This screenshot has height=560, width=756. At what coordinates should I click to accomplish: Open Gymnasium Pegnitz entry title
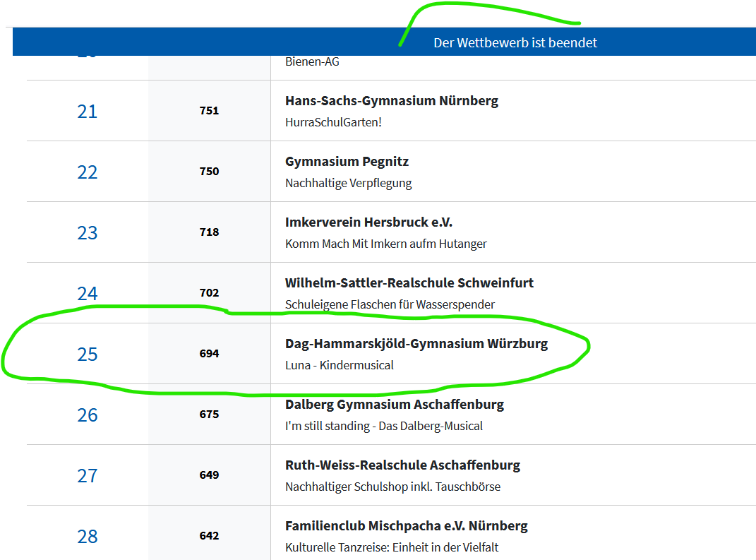point(347,161)
